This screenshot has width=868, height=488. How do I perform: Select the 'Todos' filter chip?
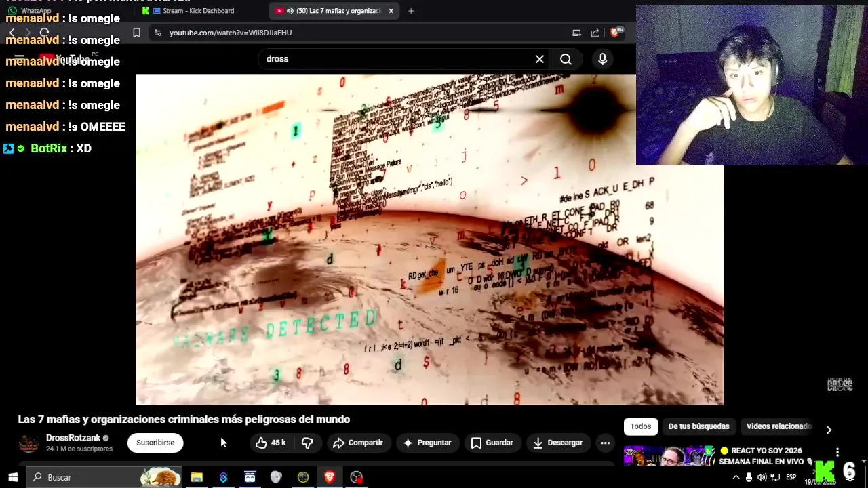coord(641,426)
